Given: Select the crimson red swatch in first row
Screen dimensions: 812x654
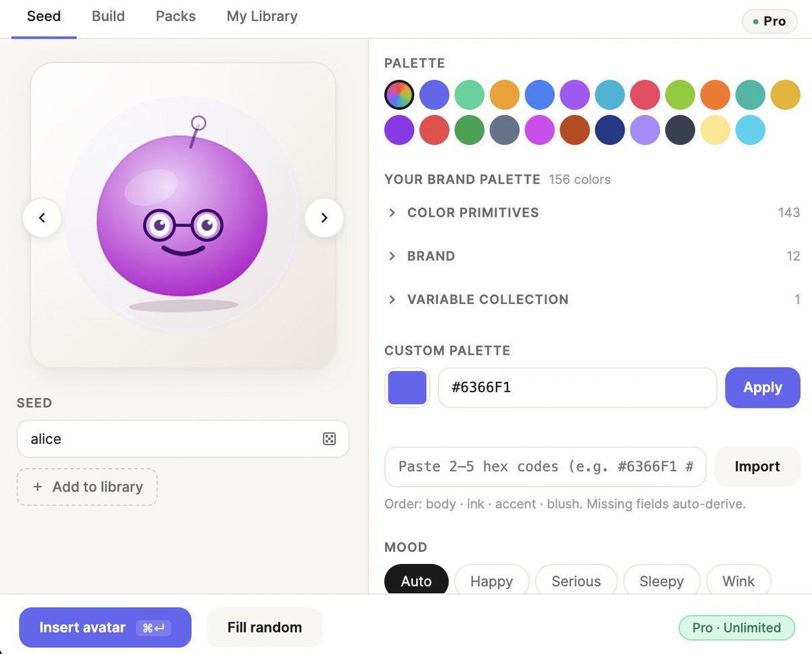Looking at the screenshot, I should point(646,95).
